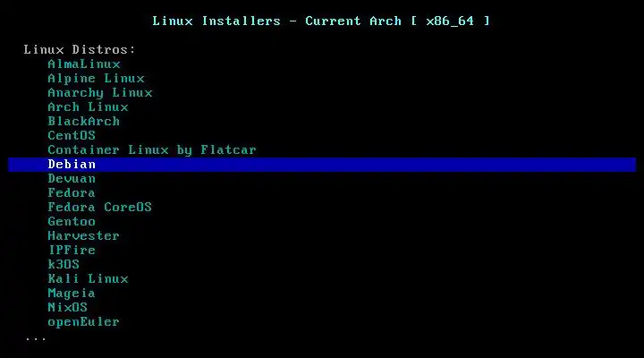Click the ellipsis showing more entries

(36, 339)
